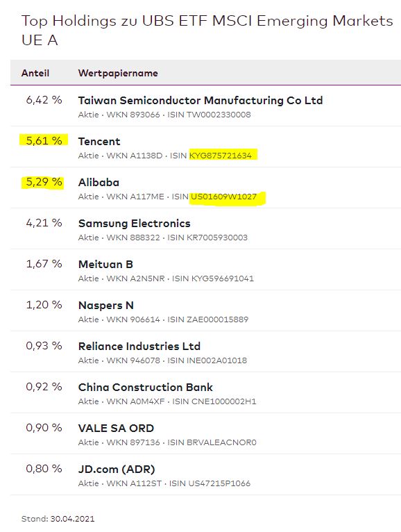The image size is (401, 532).
Task: Click the Anteil column header
Action: (35, 73)
